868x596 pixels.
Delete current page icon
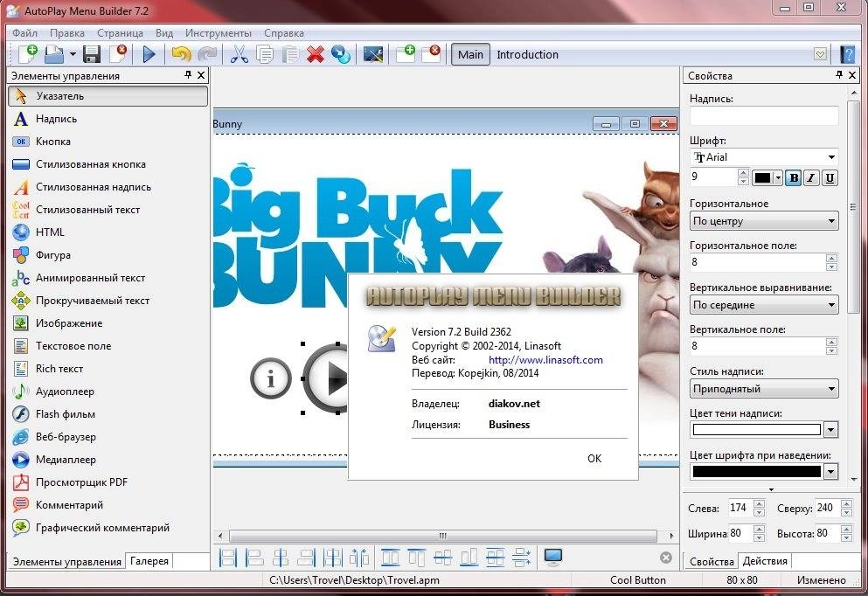[431, 54]
